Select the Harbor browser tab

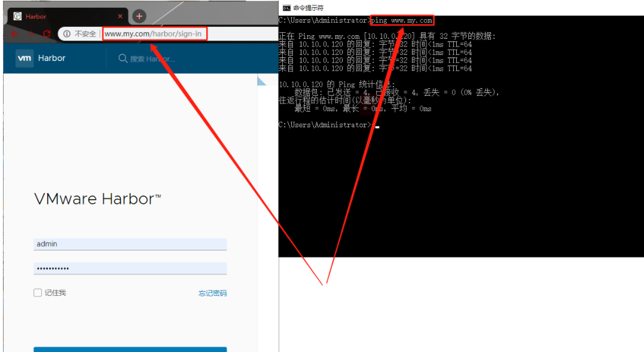click(x=68, y=16)
